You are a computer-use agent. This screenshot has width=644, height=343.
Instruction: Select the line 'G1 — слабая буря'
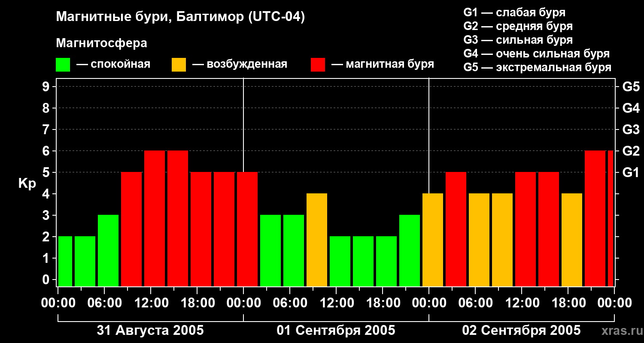(514, 12)
